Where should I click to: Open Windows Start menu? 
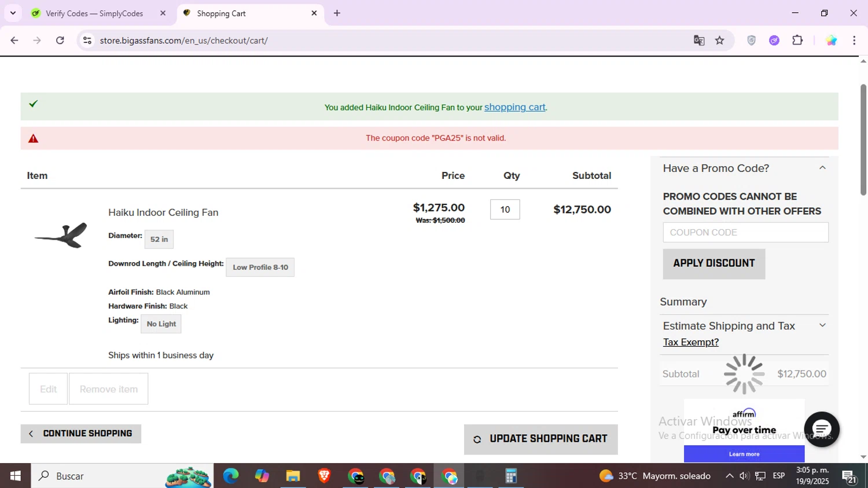15,476
